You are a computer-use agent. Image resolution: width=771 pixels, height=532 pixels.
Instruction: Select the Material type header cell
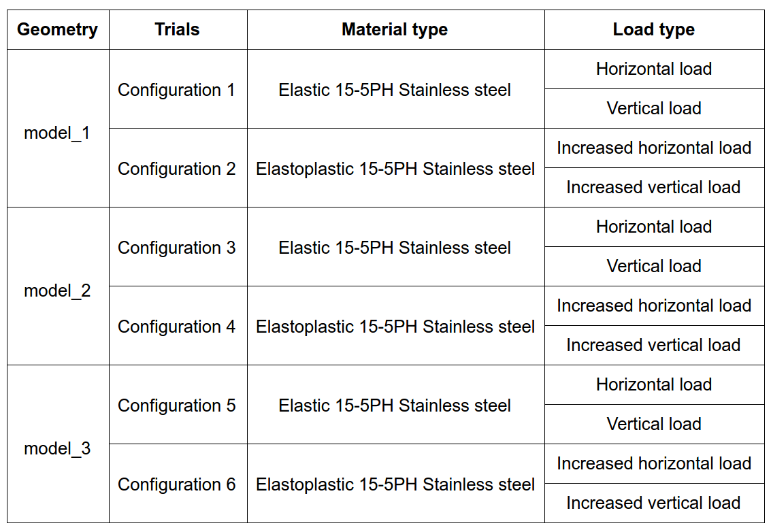click(395, 30)
